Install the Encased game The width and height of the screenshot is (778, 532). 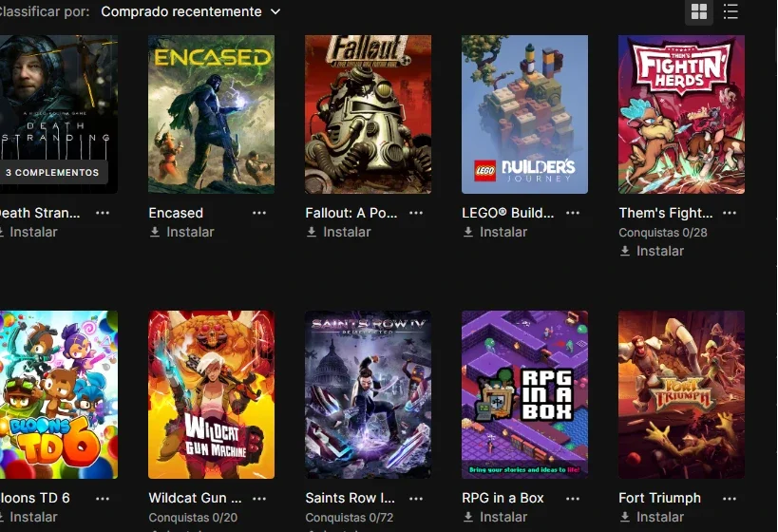tap(182, 232)
